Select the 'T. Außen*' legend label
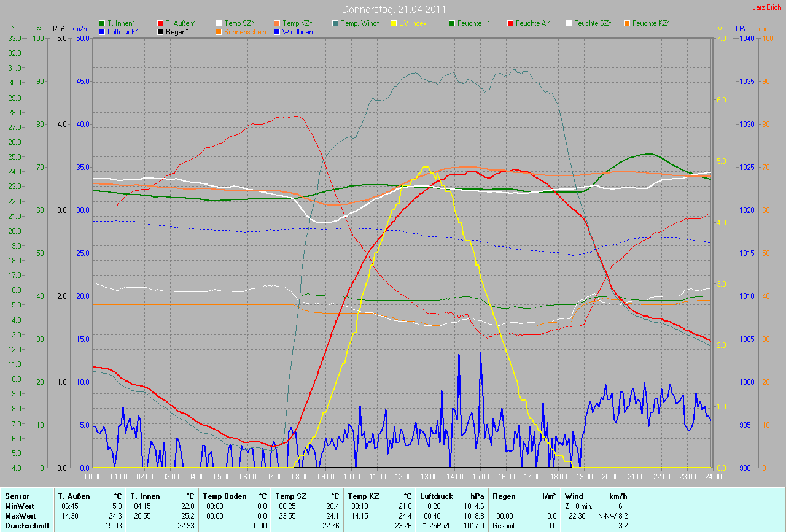 (x=181, y=23)
